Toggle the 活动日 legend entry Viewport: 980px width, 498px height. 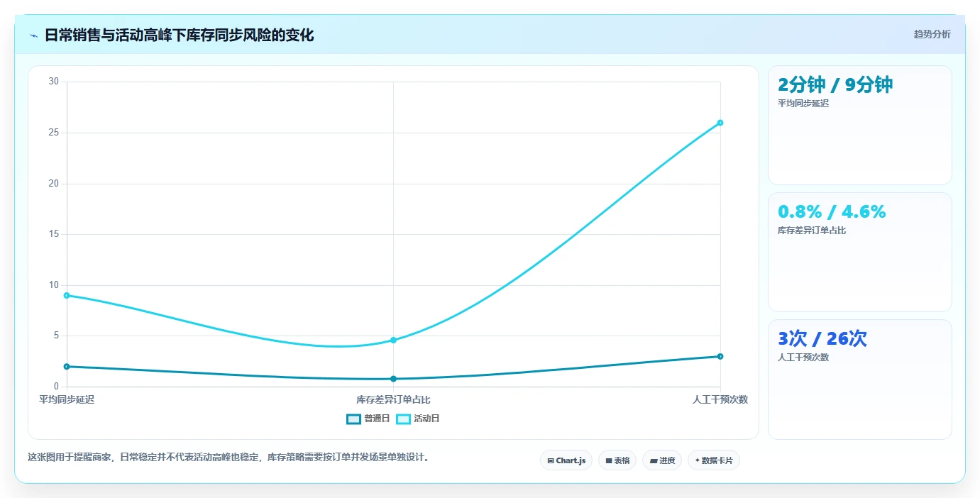417,419
